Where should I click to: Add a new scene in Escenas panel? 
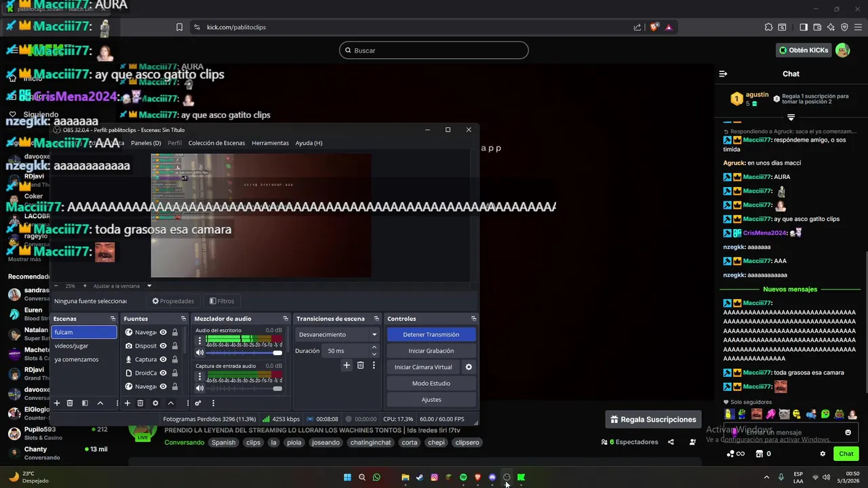[x=57, y=403]
